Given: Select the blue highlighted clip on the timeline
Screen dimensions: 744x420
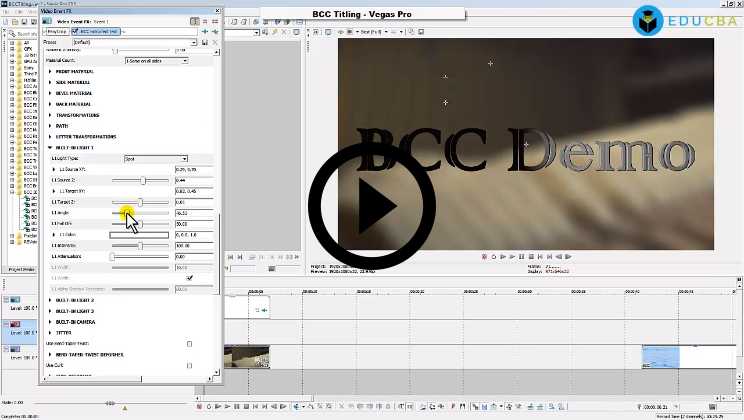Looking at the screenshot, I should coord(660,356).
